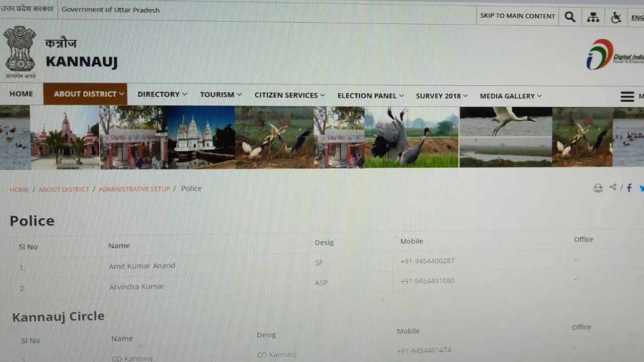Expand the Directory menu

click(x=162, y=94)
